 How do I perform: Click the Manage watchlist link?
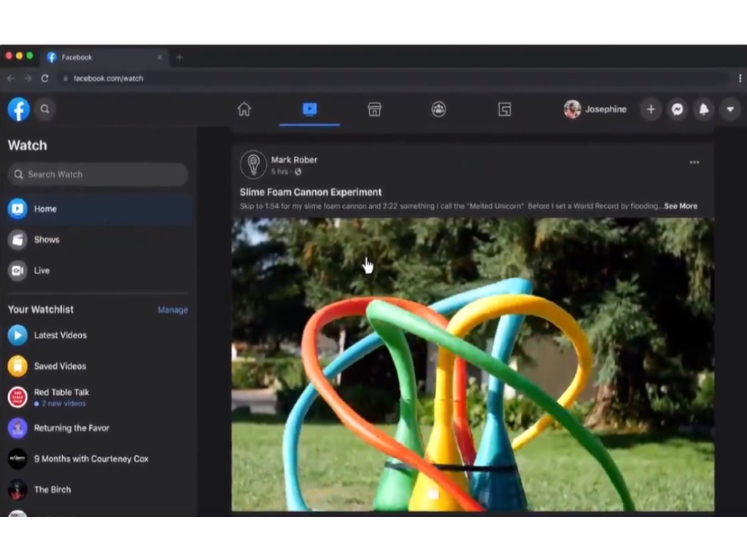point(172,310)
